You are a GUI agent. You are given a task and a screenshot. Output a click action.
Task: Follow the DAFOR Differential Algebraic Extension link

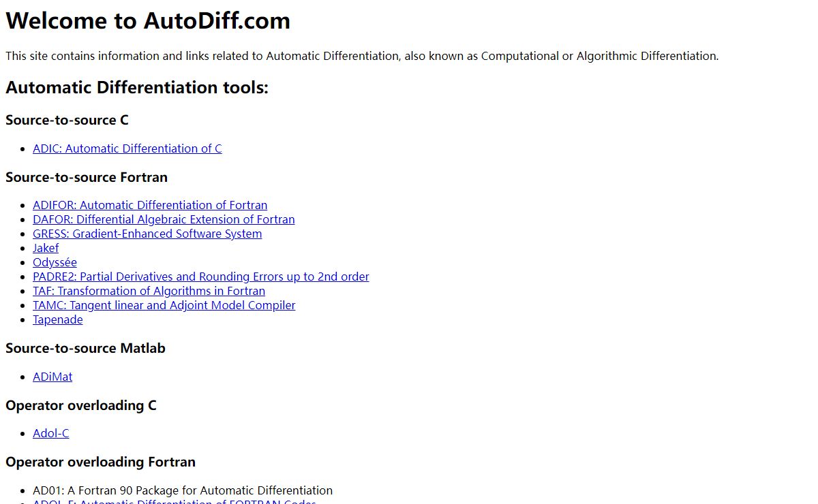click(x=164, y=219)
